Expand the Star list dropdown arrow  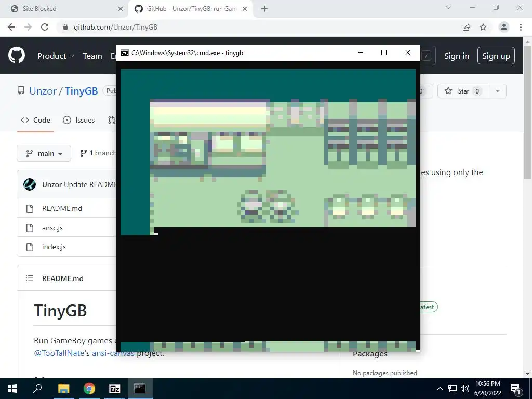(498, 91)
